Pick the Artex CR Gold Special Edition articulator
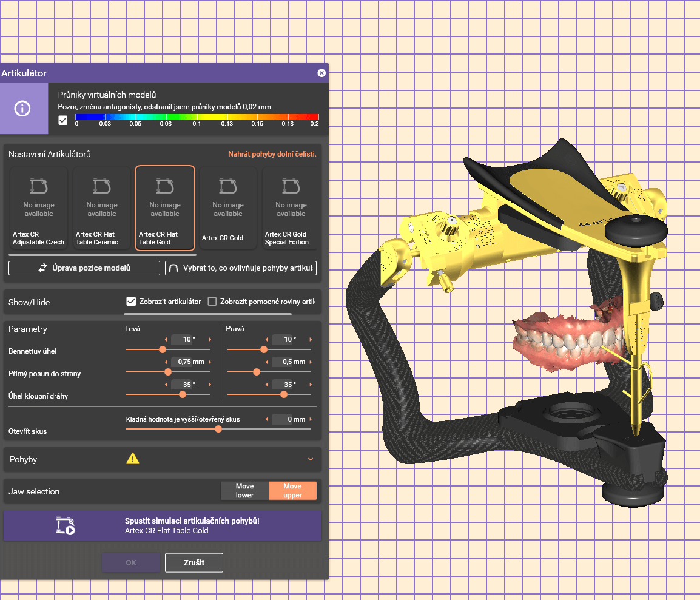The width and height of the screenshot is (700, 600). click(291, 209)
